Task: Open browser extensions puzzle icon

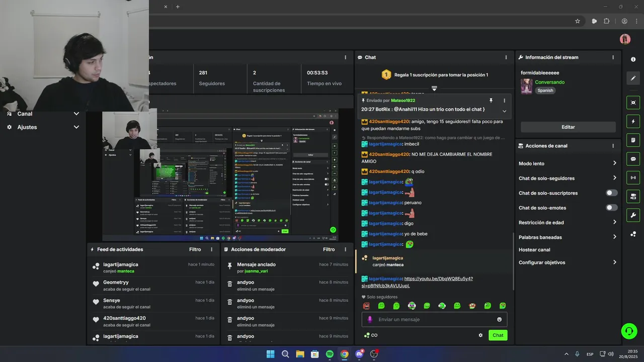Action: click(x=606, y=21)
